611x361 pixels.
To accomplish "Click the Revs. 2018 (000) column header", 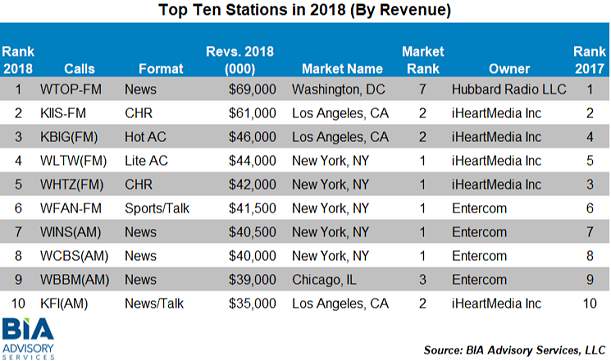I will pyautogui.click(x=240, y=60).
